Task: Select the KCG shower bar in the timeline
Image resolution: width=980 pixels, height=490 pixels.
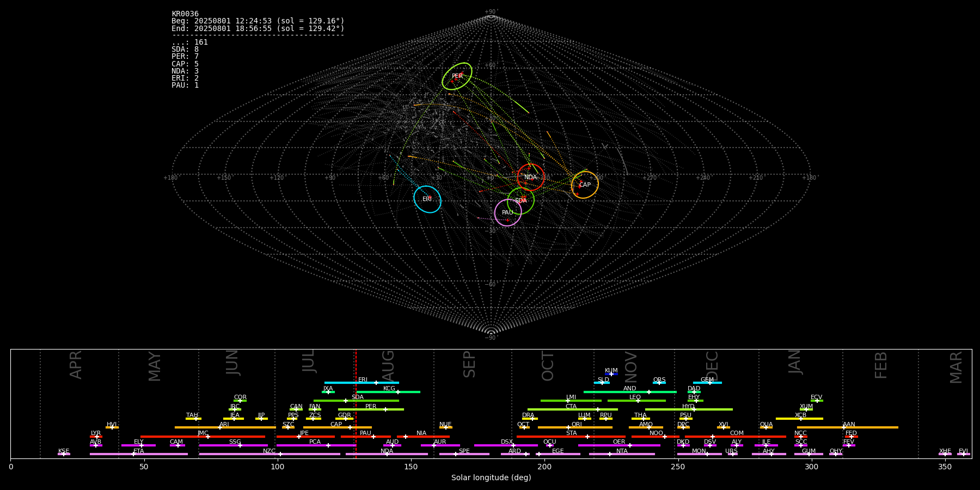Action: pos(388,391)
